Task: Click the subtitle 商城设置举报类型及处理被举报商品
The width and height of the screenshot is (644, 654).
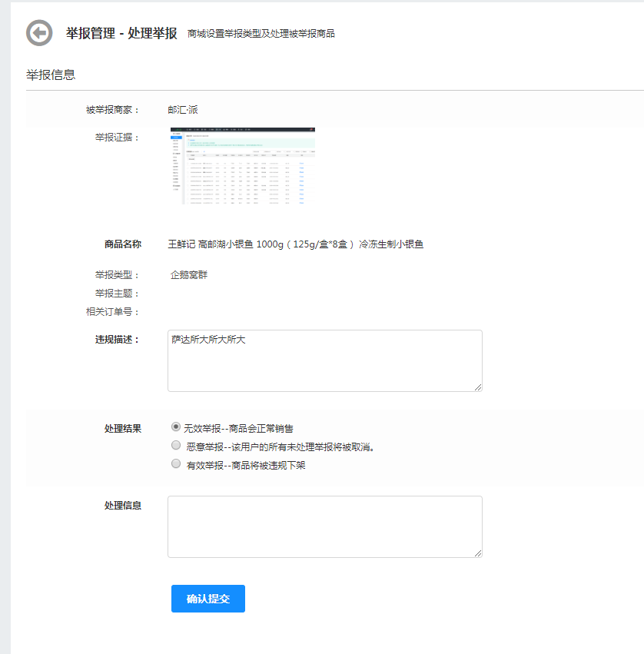Action: tap(261, 34)
